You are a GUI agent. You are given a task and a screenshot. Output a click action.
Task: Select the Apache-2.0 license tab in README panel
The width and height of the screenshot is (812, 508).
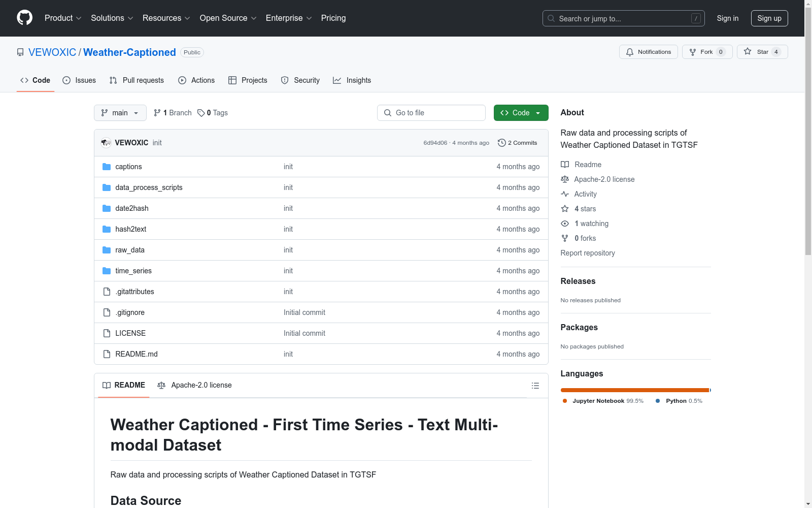194,385
